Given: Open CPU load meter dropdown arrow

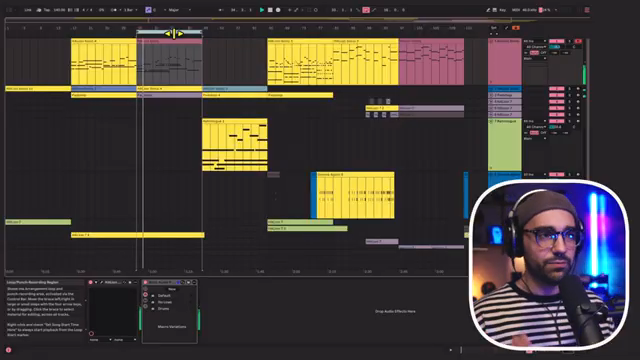Looking at the screenshot, I should (556, 10).
